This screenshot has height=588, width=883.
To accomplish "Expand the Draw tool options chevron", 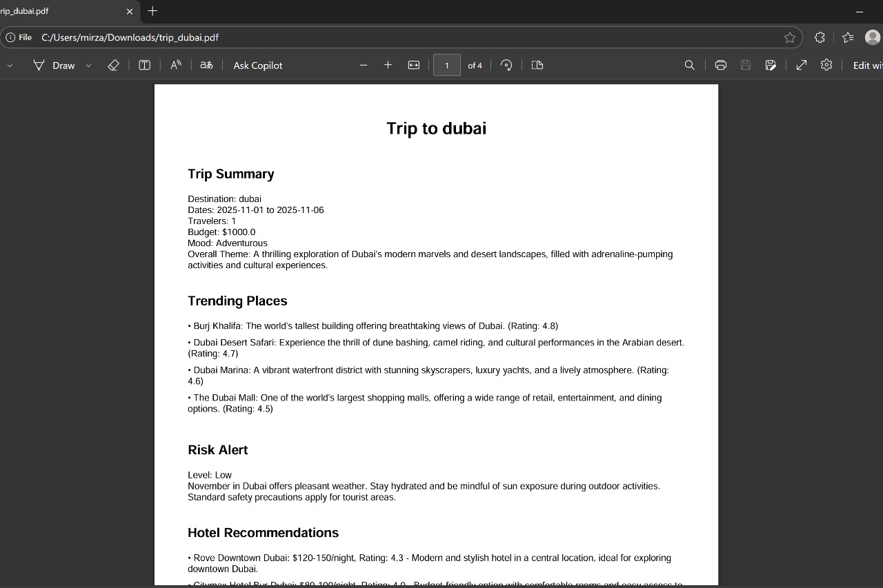I will point(88,65).
